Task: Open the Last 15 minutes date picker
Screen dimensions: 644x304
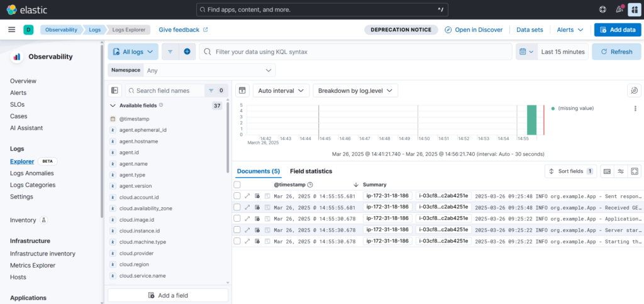Action: click(x=563, y=52)
